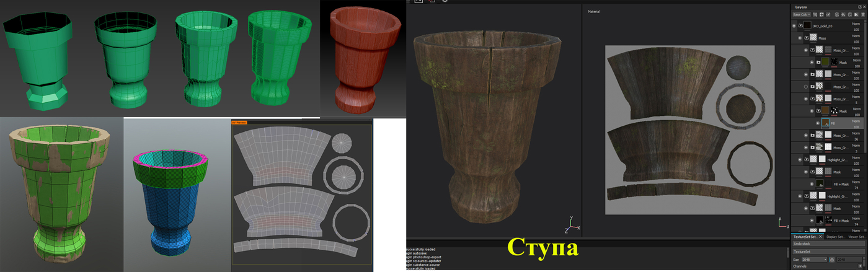
Task: Undock the Layers panel with float icon
Action: point(859,7)
